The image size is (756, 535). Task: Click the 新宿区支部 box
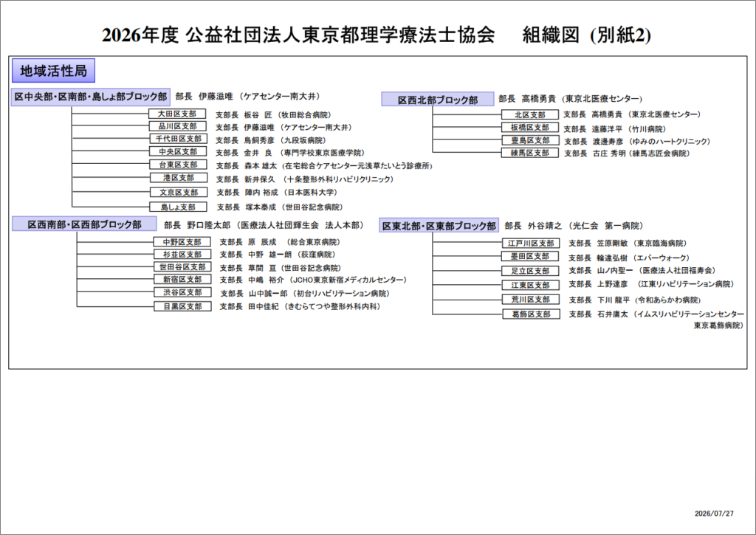point(182,279)
